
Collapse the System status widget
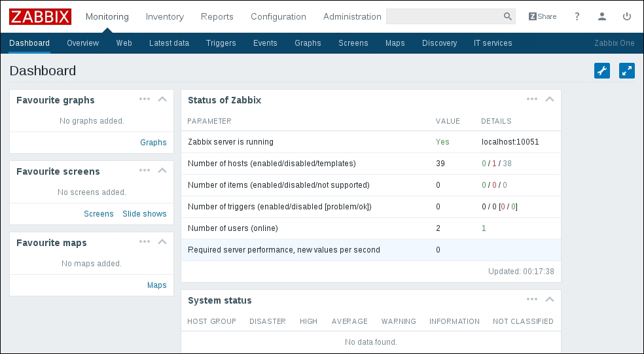pos(550,300)
